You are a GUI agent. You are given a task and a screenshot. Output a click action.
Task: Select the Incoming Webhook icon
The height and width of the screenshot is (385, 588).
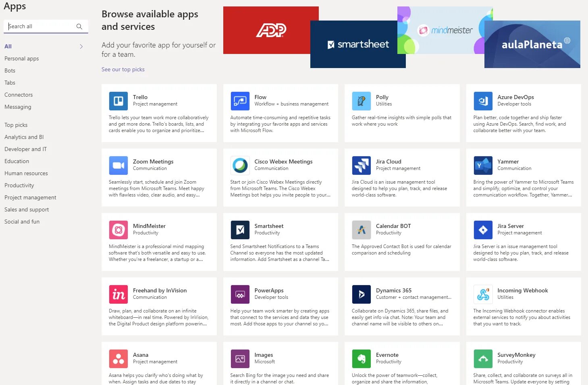click(x=483, y=294)
